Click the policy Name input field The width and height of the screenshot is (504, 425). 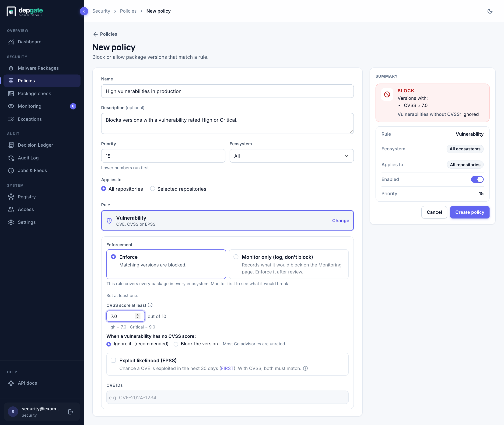coord(227,91)
